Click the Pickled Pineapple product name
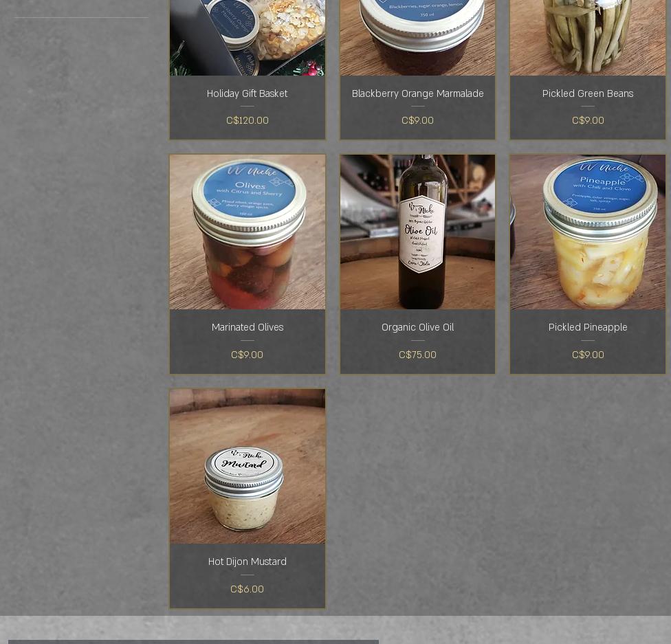 (588, 327)
